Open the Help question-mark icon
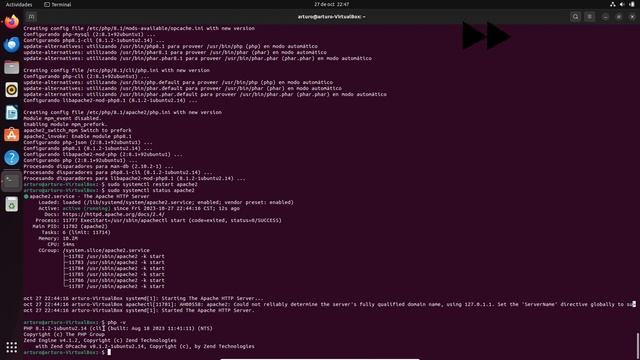This screenshot has height=360, width=640. 11,158
